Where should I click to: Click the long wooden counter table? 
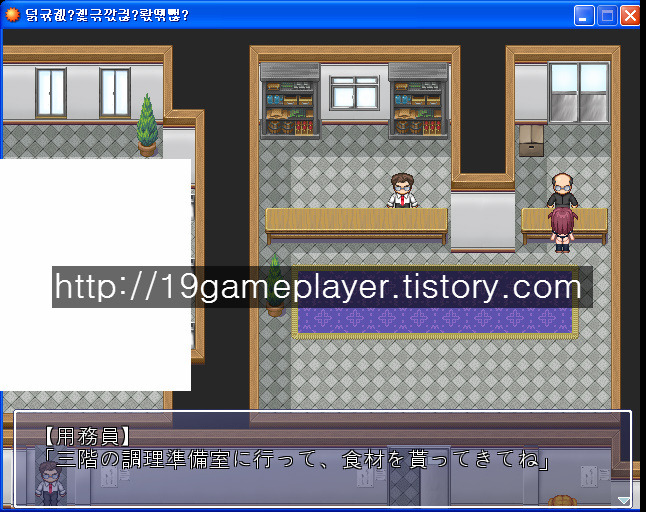356,226
